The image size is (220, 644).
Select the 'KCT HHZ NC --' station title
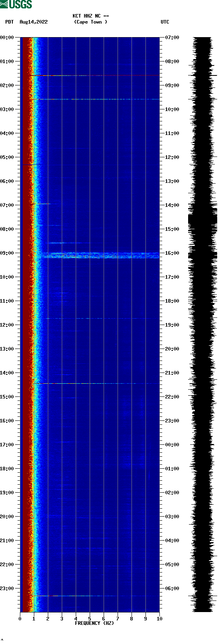pyautogui.click(x=91, y=16)
